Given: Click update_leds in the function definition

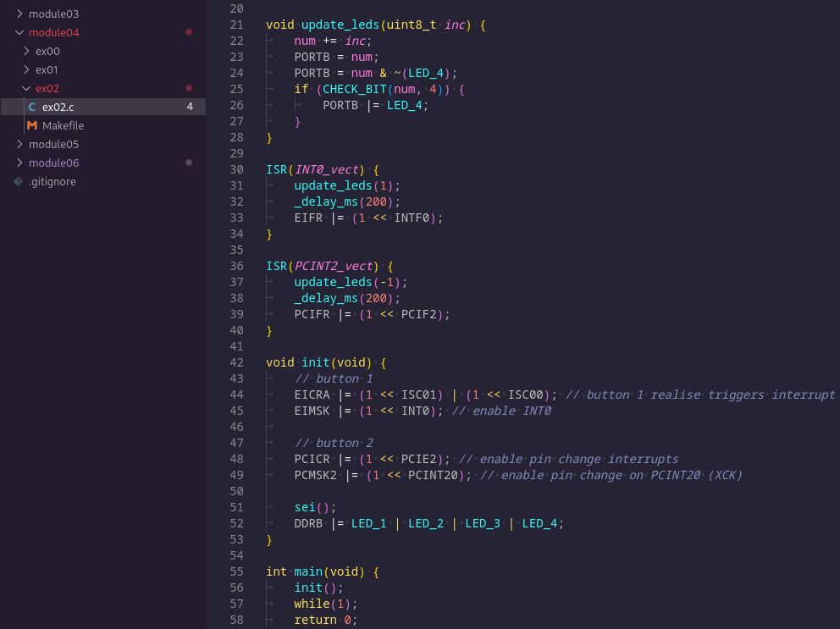Looking at the screenshot, I should point(340,25).
